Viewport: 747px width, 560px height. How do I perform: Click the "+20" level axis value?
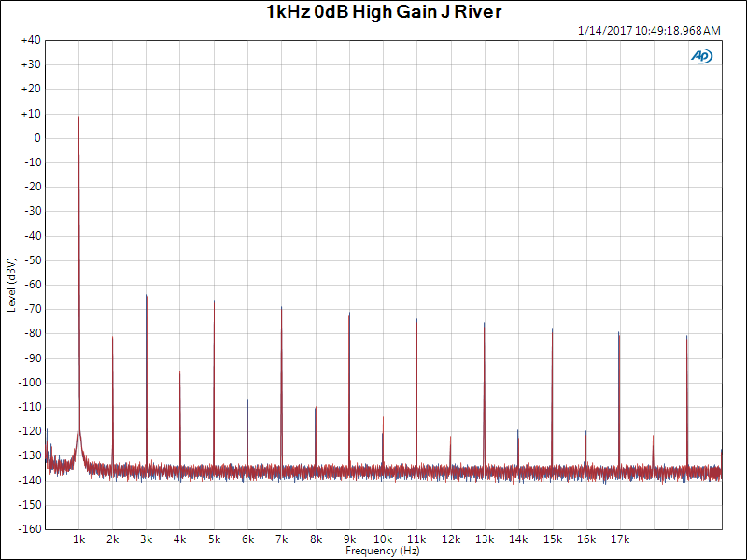click(x=31, y=89)
